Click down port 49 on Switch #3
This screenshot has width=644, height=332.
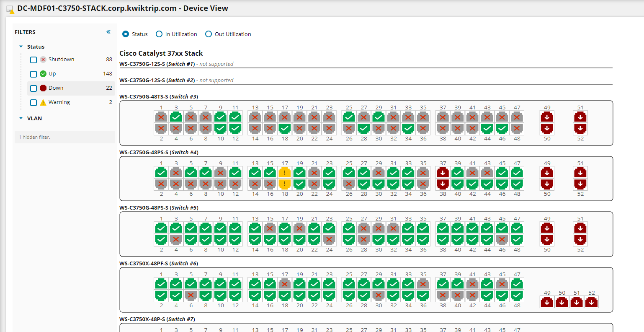547,117
